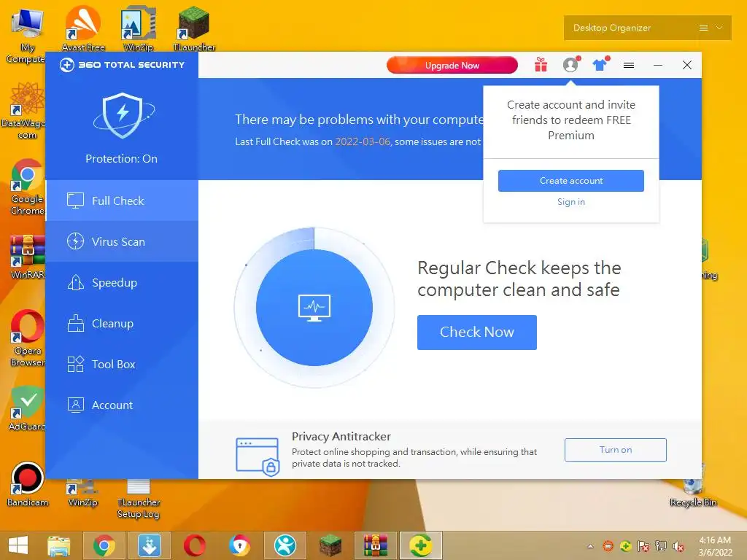This screenshot has height=560, width=747.
Task: Open Opera from the taskbar
Action: pos(194,545)
